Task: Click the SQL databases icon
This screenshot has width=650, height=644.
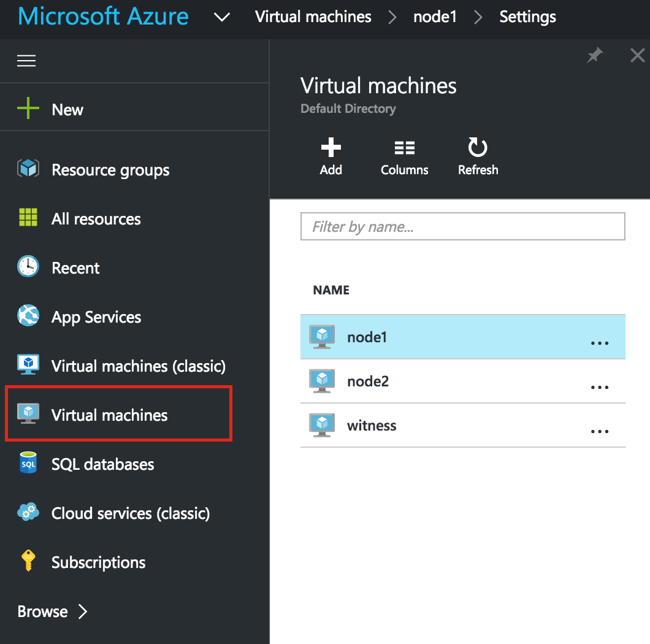Action: click(28, 463)
